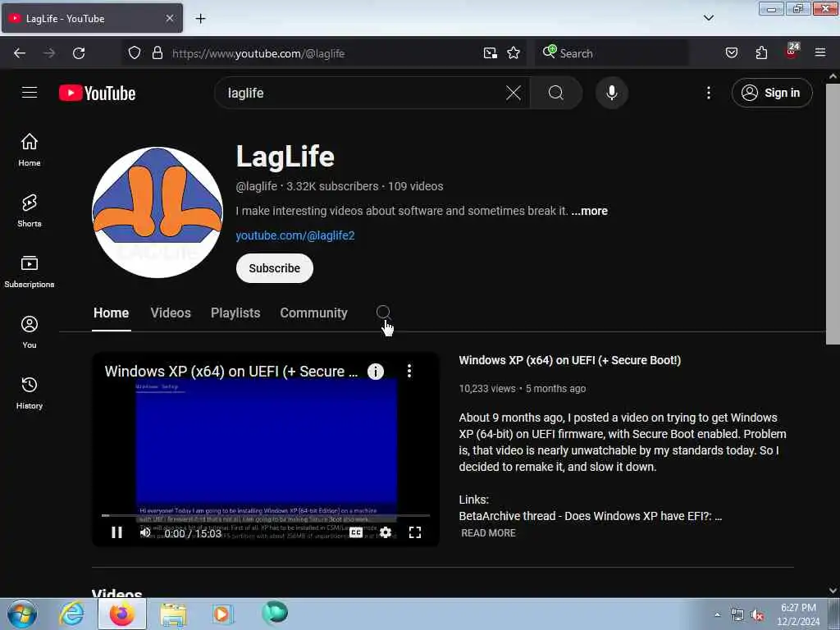Click the featured video title overlay
The image size is (840, 630).
231,372
